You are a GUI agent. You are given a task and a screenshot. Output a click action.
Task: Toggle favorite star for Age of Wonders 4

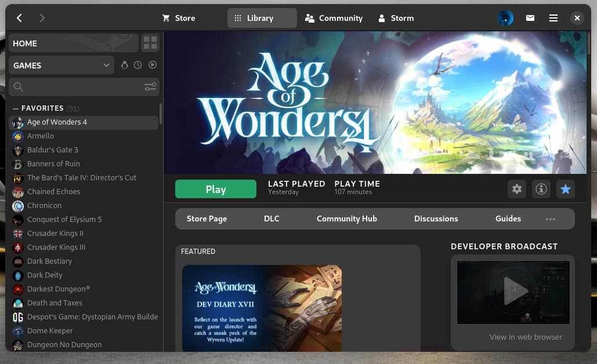pyautogui.click(x=566, y=189)
